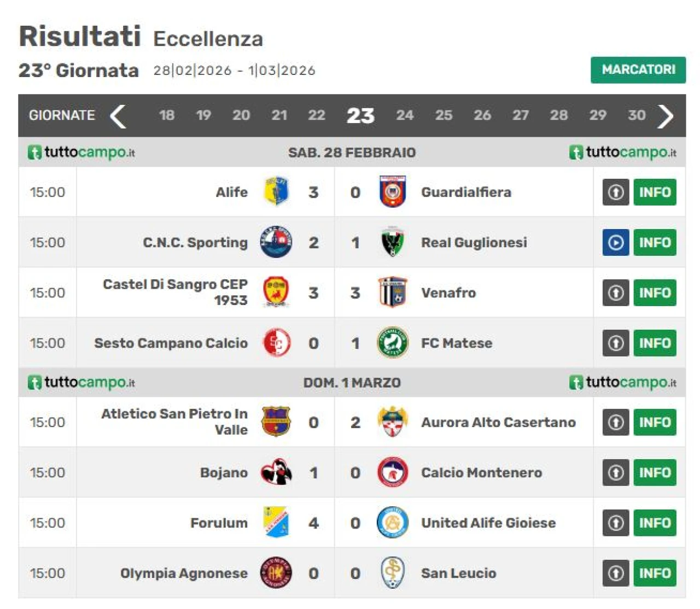Click the Aurora Alto Casertano crest
The height and width of the screenshot is (609, 700).
click(x=392, y=422)
